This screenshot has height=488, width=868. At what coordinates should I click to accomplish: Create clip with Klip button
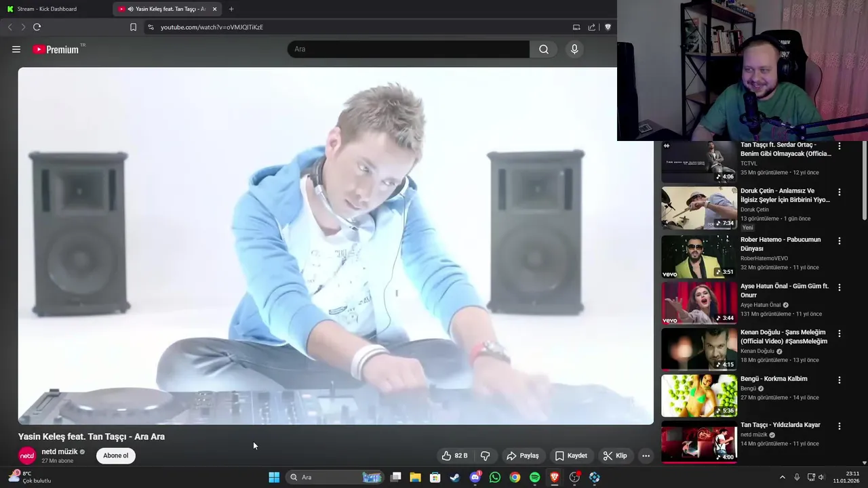pyautogui.click(x=615, y=455)
